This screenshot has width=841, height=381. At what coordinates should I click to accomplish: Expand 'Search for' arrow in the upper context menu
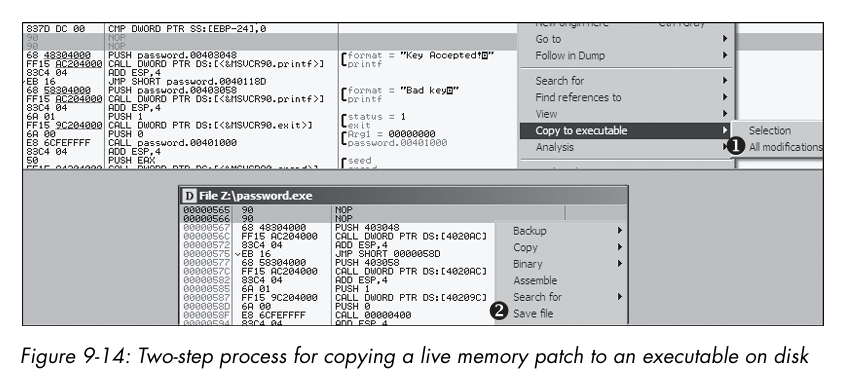(x=725, y=80)
